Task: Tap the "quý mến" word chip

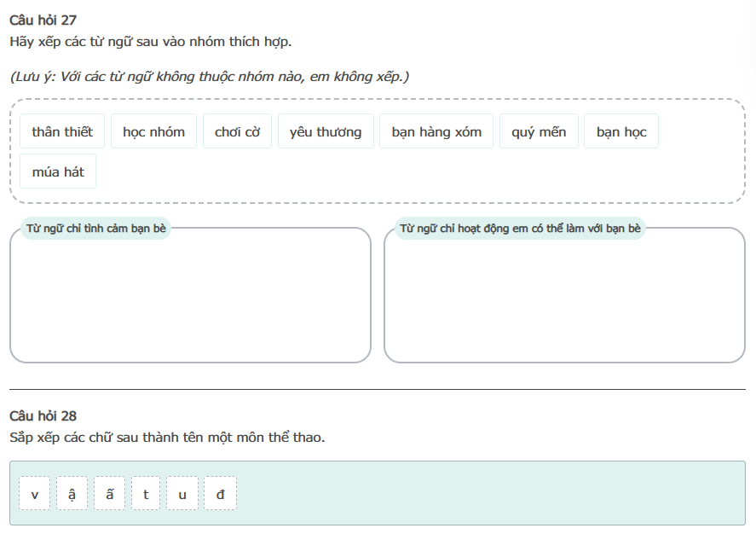Action: (x=539, y=132)
